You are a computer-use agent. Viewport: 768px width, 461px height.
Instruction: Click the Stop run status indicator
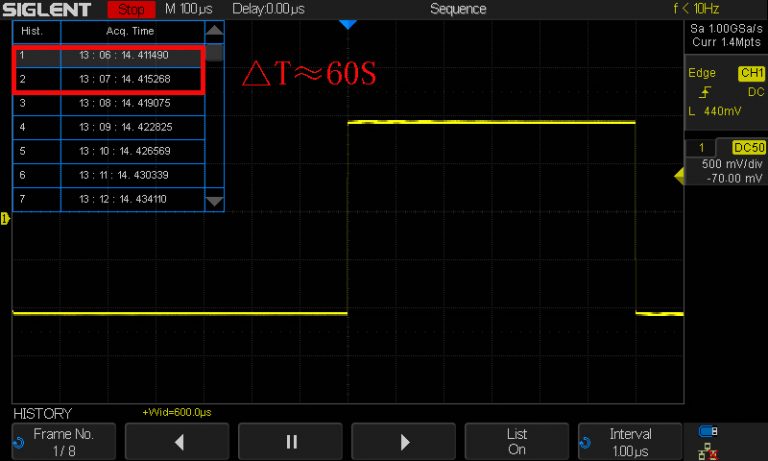[130, 10]
